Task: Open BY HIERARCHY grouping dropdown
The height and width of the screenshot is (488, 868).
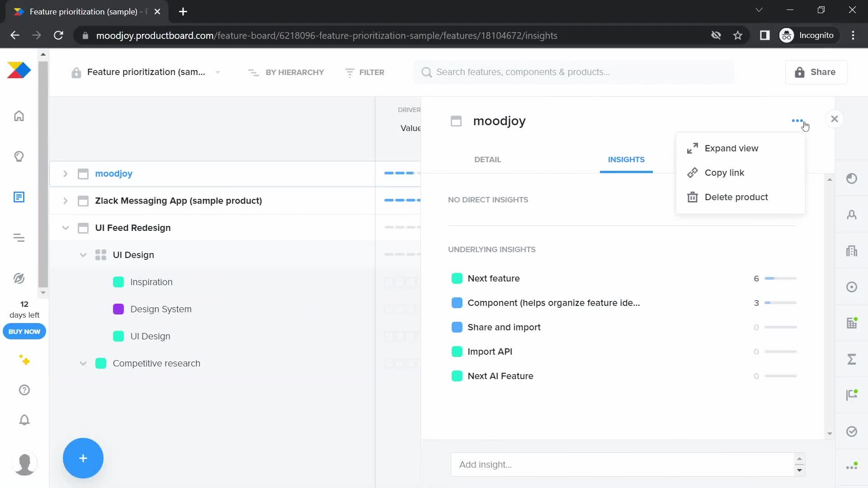Action: click(x=286, y=72)
